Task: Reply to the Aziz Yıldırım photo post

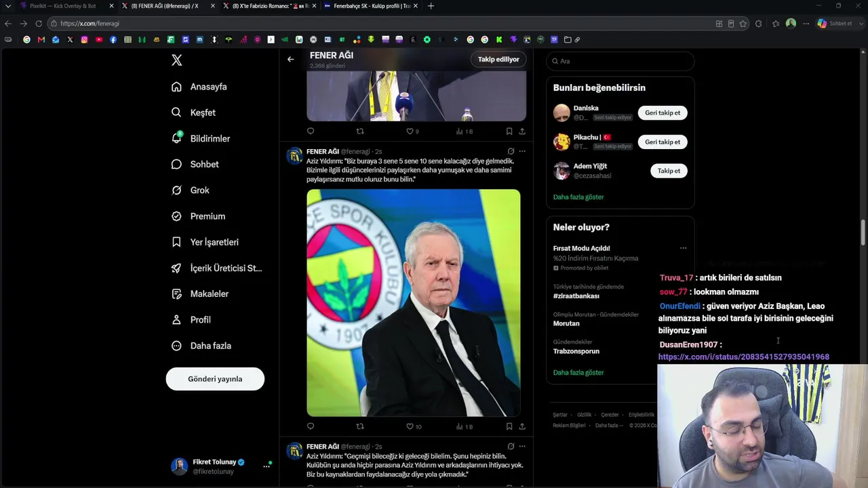Action: tap(311, 426)
